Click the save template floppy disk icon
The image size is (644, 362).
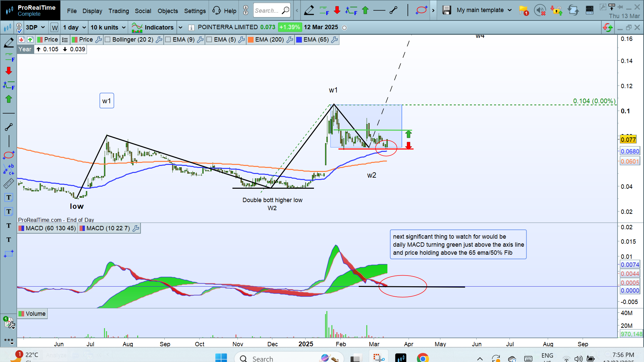click(446, 10)
